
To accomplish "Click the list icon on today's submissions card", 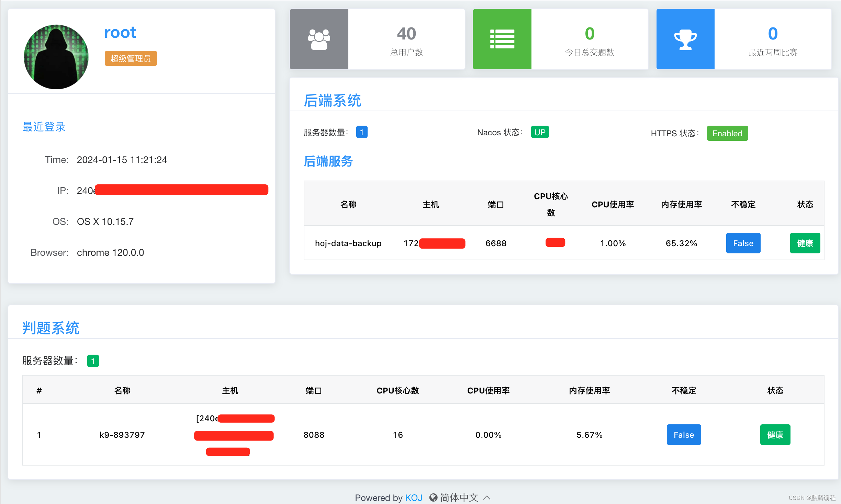I will tap(502, 39).
